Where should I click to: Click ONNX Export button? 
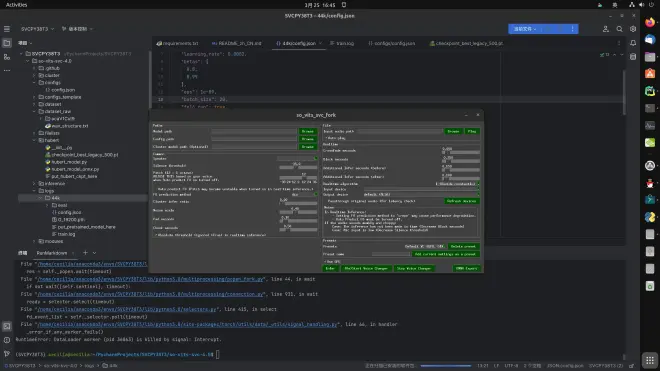[466, 268]
